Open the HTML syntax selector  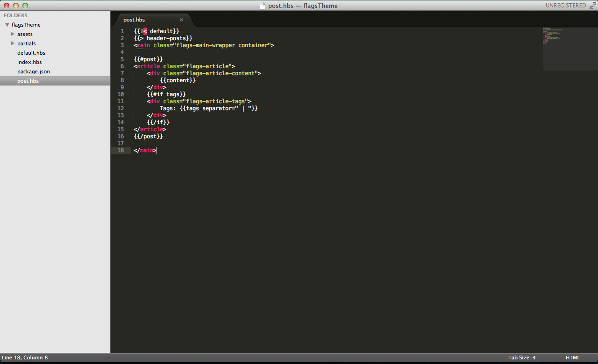coord(573,357)
